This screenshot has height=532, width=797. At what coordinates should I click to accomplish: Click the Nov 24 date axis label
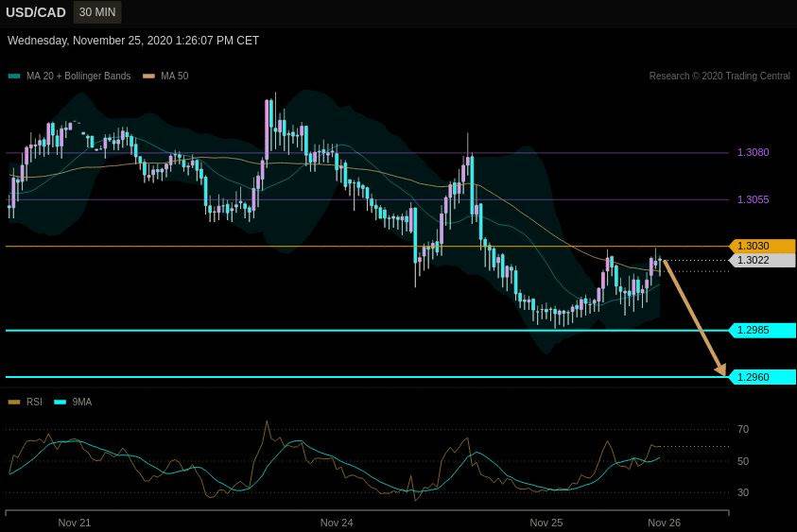(337, 523)
